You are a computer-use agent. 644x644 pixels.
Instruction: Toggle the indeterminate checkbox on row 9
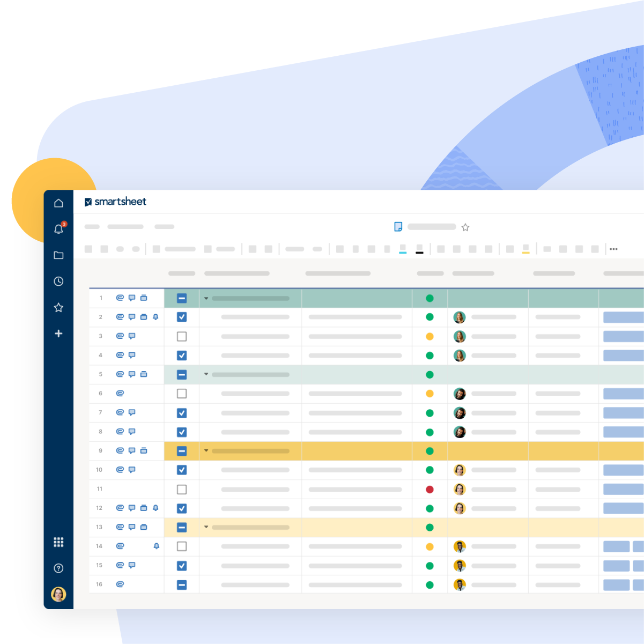coord(182,451)
